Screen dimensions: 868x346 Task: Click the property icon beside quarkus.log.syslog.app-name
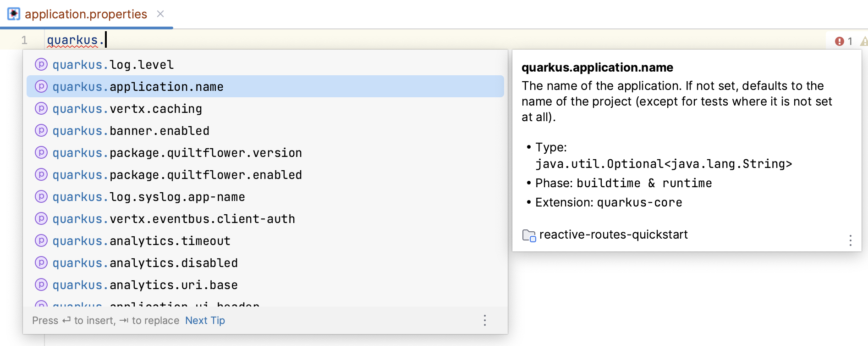point(41,196)
